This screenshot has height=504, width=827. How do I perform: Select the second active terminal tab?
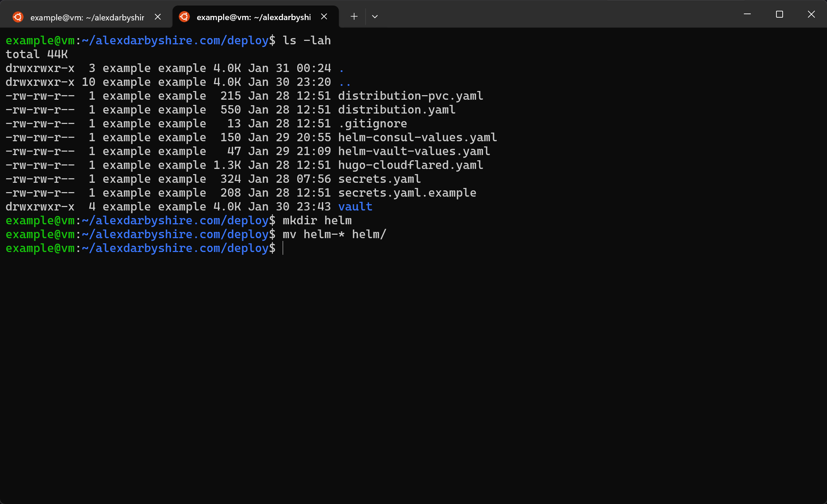point(255,17)
